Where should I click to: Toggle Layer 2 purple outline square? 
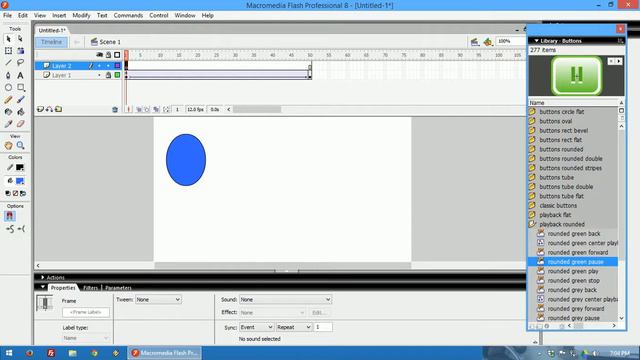pos(118,66)
